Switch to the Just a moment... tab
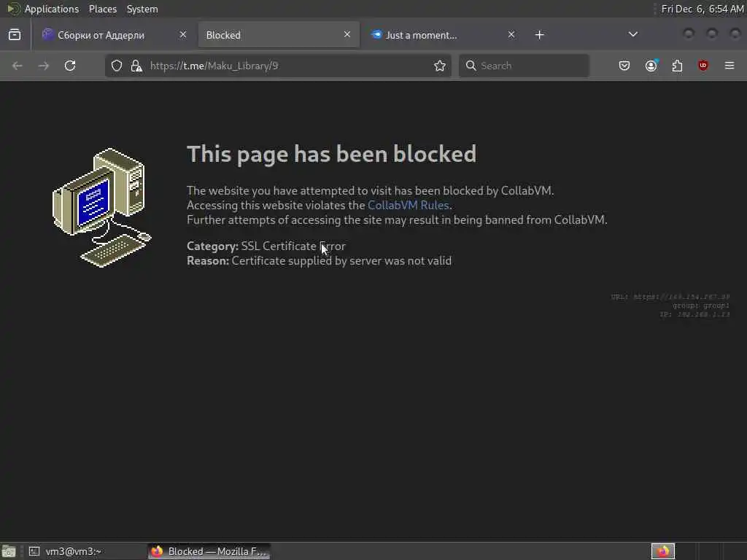This screenshot has width=747, height=560. pyautogui.click(x=443, y=35)
